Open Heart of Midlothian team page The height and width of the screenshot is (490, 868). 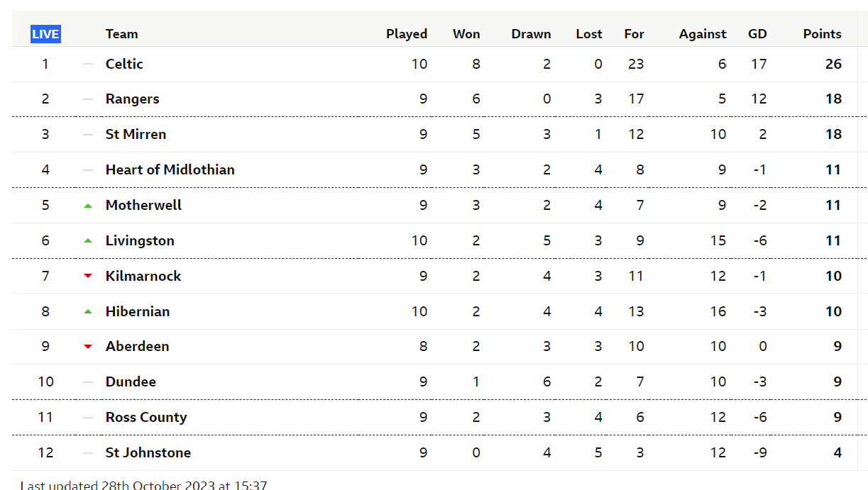170,169
